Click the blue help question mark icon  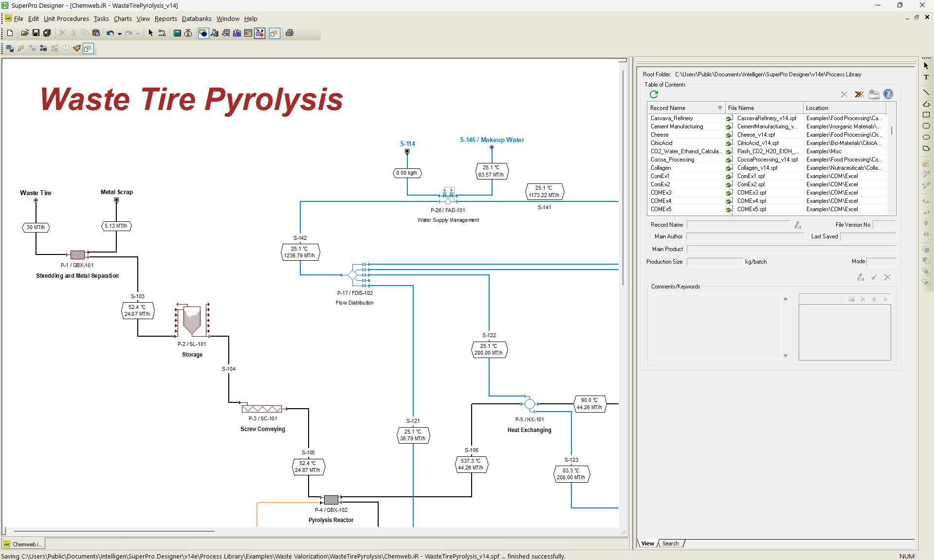(x=888, y=94)
